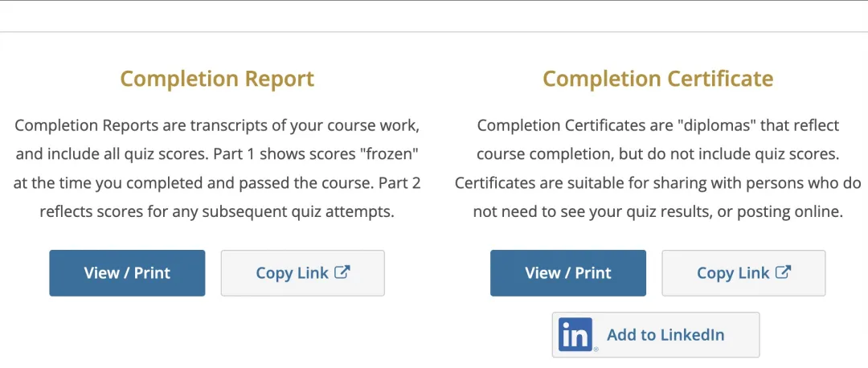Image resolution: width=868 pixels, height=368 pixels.
Task: Select the Add to LinkedIn button
Action: [x=656, y=335]
